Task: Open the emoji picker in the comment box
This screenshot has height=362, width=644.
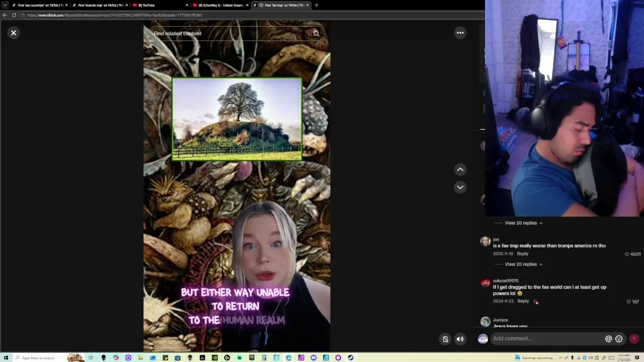Action: pos(619,339)
